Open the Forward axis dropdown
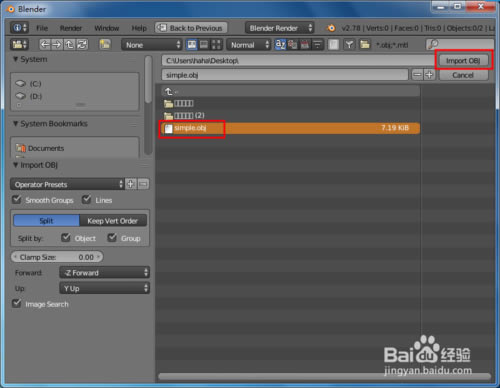Screen dimensions: 500x388 pos(104,273)
